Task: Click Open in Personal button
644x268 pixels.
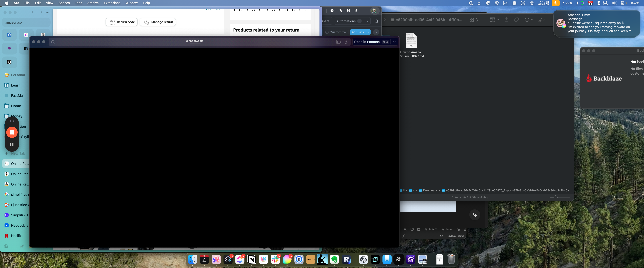Action: tap(371, 42)
